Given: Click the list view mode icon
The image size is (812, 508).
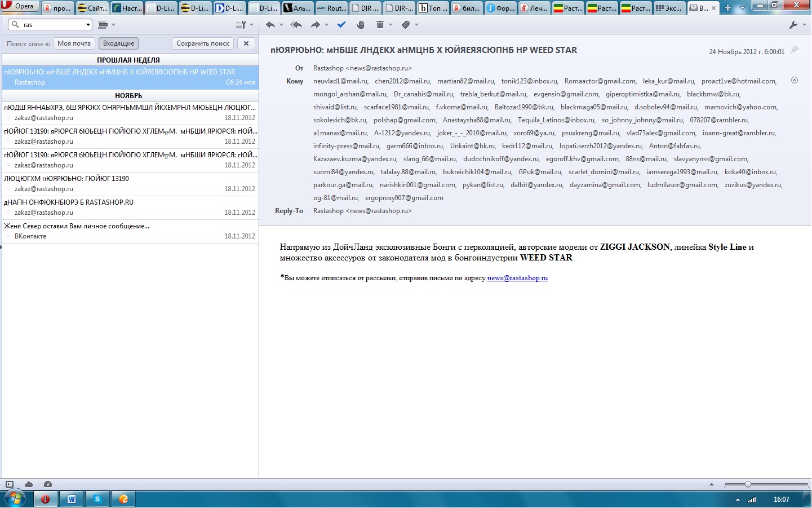Looking at the screenshot, I should [103, 25].
